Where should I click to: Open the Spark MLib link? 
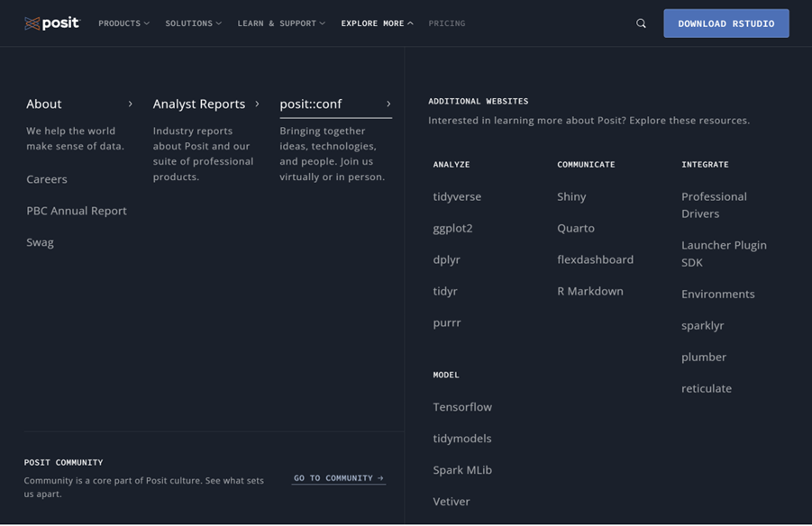click(462, 470)
